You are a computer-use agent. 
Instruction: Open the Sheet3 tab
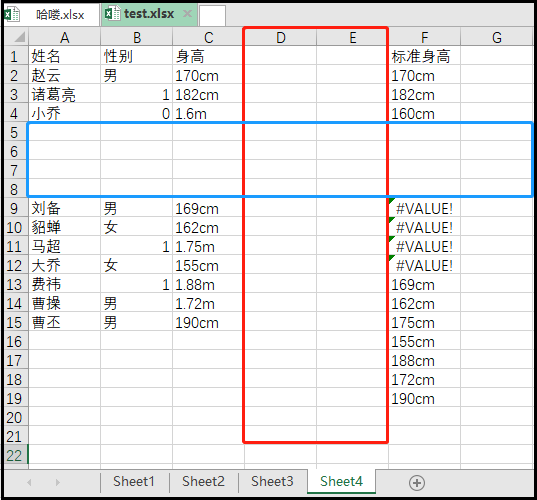pyautogui.click(x=272, y=482)
